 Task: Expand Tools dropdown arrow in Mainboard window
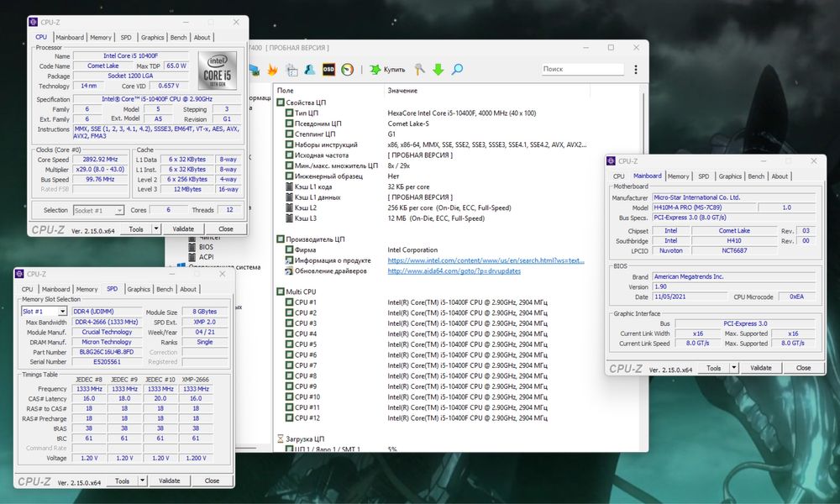734,368
